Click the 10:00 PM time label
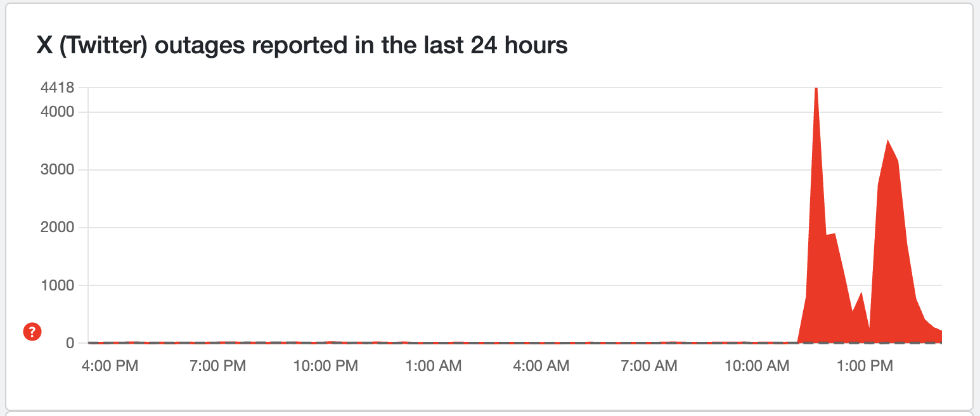The width and height of the screenshot is (980, 416). [x=325, y=366]
